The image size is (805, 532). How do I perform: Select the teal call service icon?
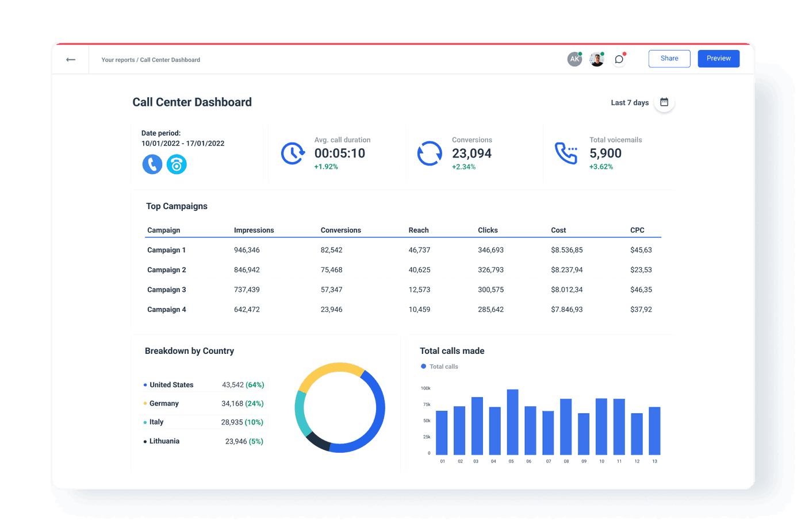(177, 164)
